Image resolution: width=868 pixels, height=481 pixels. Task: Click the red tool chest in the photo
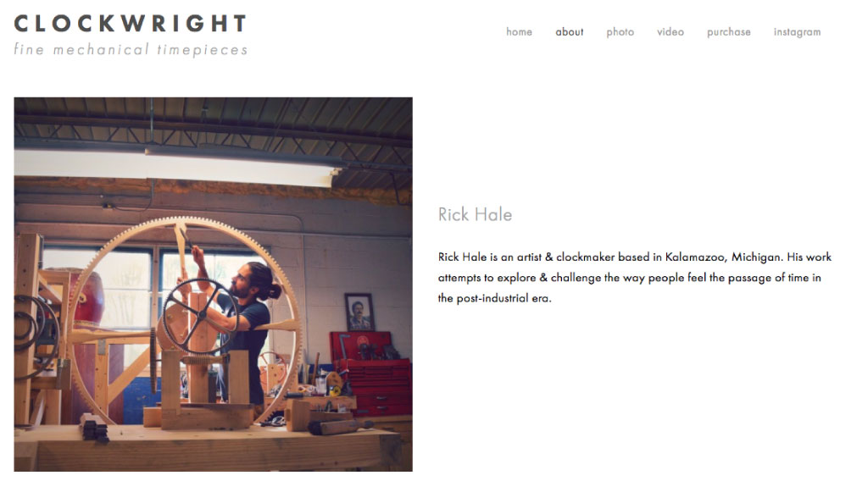pyautogui.click(x=372, y=372)
